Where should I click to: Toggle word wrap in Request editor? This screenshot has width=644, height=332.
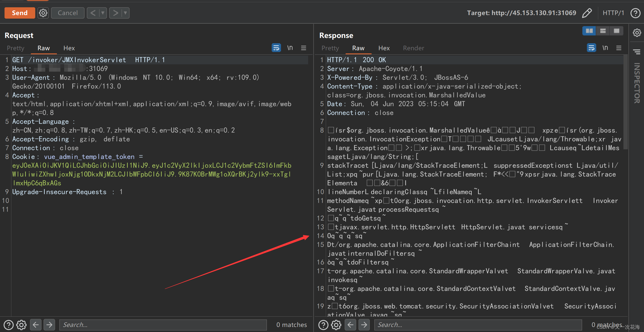tap(276, 48)
